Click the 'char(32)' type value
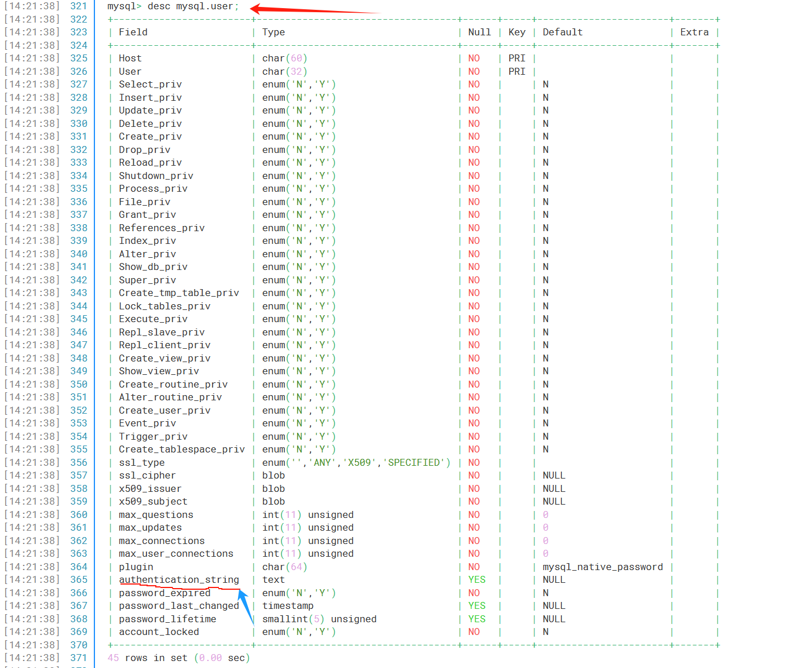This screenshot has width=812, height=668. tap(285, 72)
